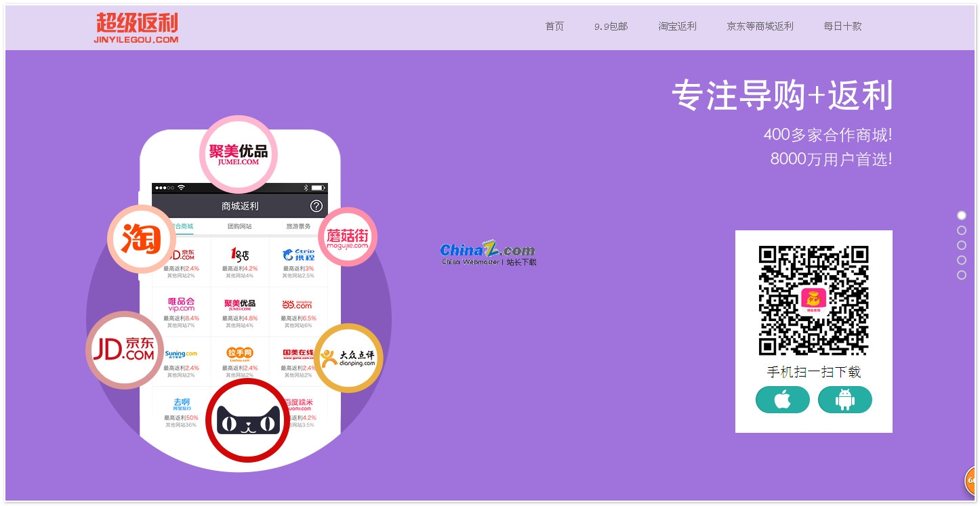
Task: Click the 400多家合作商城! text
Action: (828, 135)
